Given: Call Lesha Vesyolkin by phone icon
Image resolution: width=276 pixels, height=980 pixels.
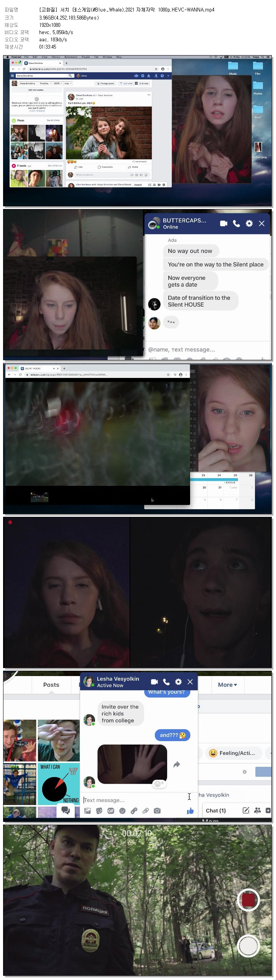Looking at the screenshot, I should tap(166, 682).
